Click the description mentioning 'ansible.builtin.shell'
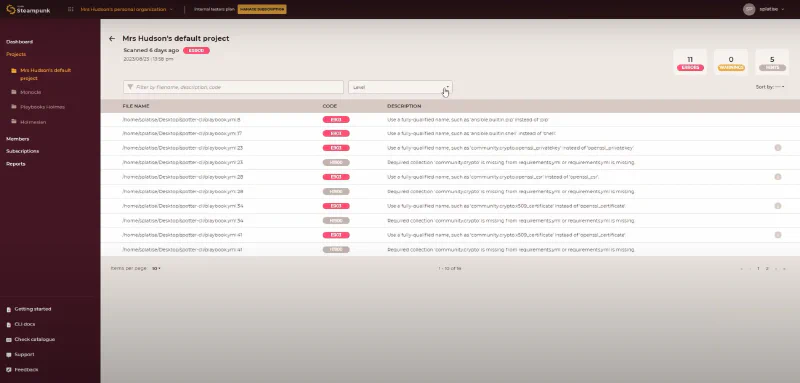The image size is (800, 383). (471, 133)
